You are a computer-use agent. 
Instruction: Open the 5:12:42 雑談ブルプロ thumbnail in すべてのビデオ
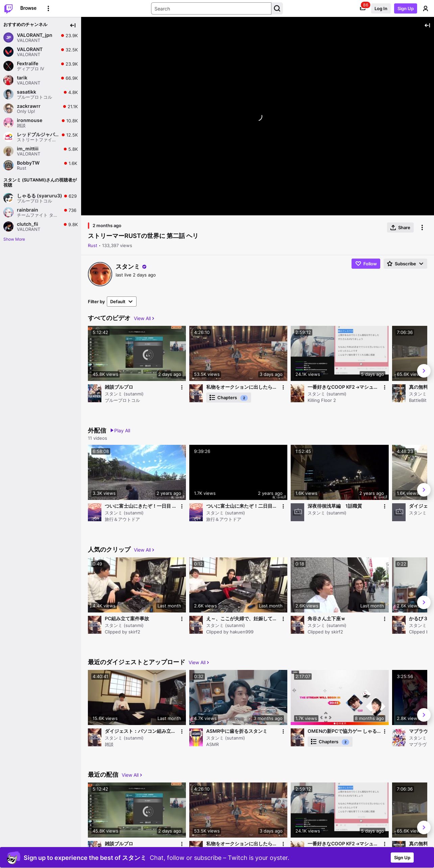tap(137, 353)
